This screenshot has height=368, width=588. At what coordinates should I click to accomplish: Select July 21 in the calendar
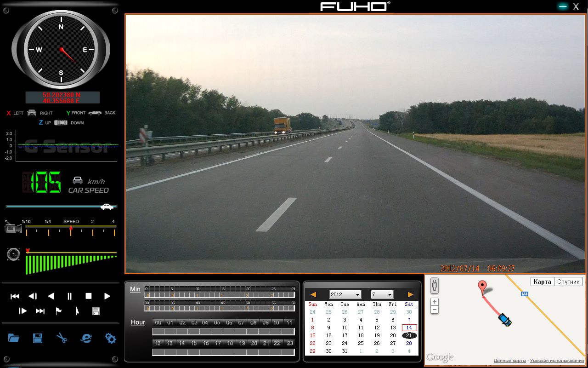coord(409,335)
